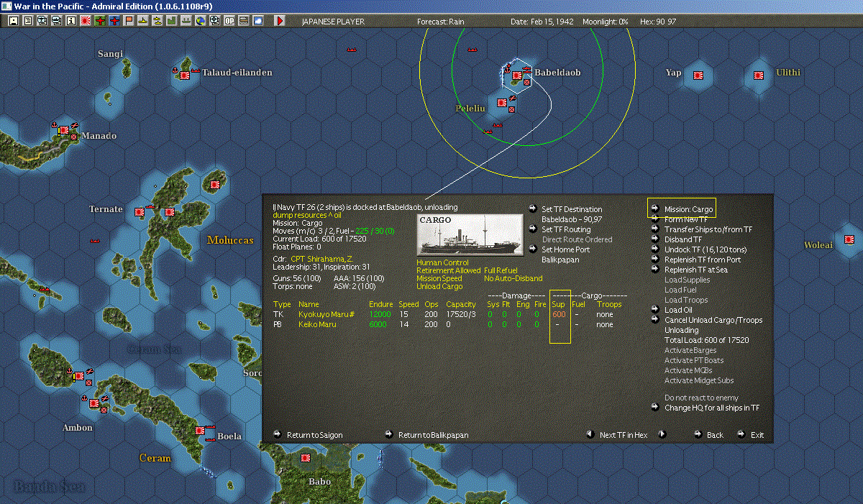
Task: Click the orange flag toolbar icon
Action: 129,22
